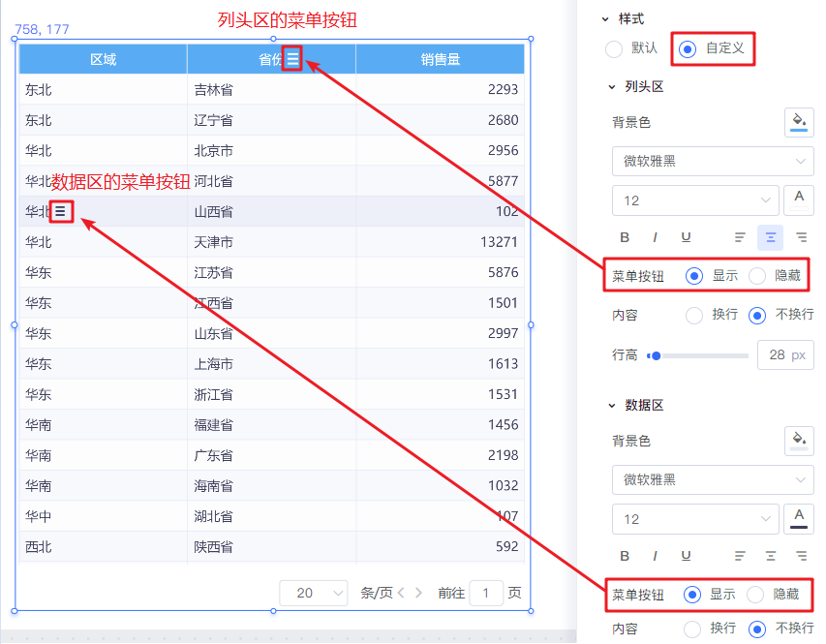This screenshot has width=826, height=644.
Task: Click the 区域 column header
Action: tap(104, 59)
